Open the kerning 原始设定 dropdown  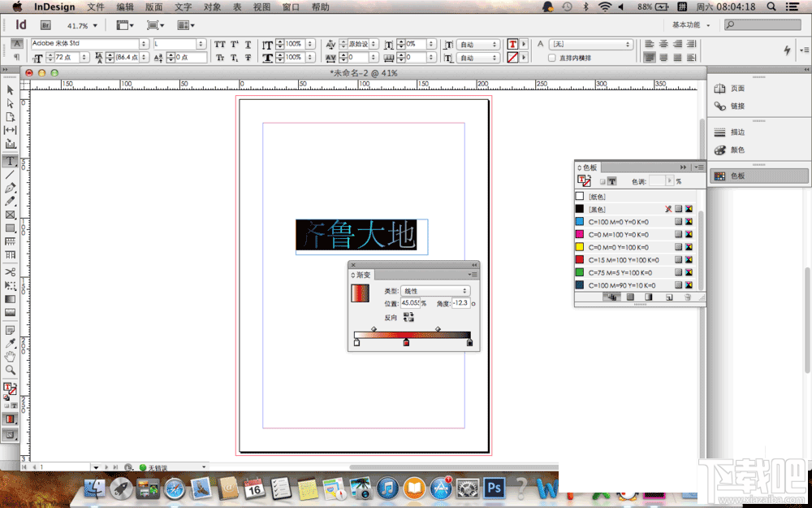coord(374,45)
